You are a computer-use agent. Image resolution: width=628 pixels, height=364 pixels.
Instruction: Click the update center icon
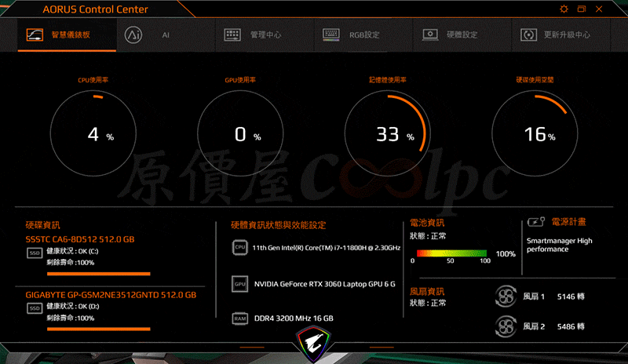point(528,35)
